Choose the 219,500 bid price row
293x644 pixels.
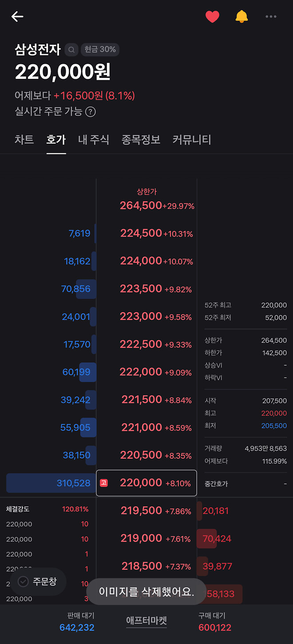coord(146,511)
